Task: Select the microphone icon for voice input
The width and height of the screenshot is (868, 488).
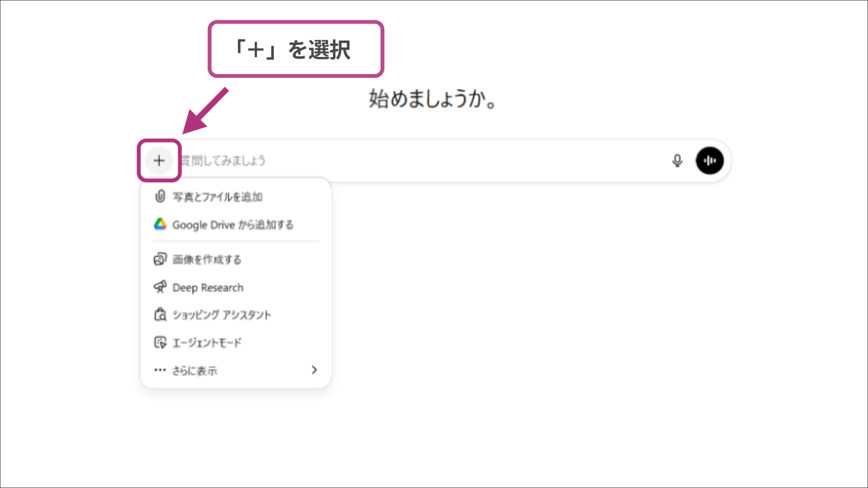Action: click(677, 160)
